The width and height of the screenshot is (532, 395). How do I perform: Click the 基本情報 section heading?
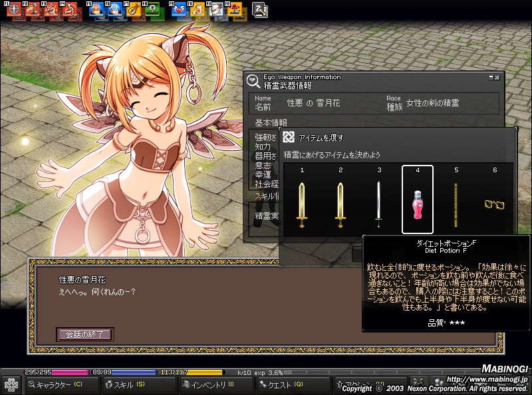click(x=271, y=122)
